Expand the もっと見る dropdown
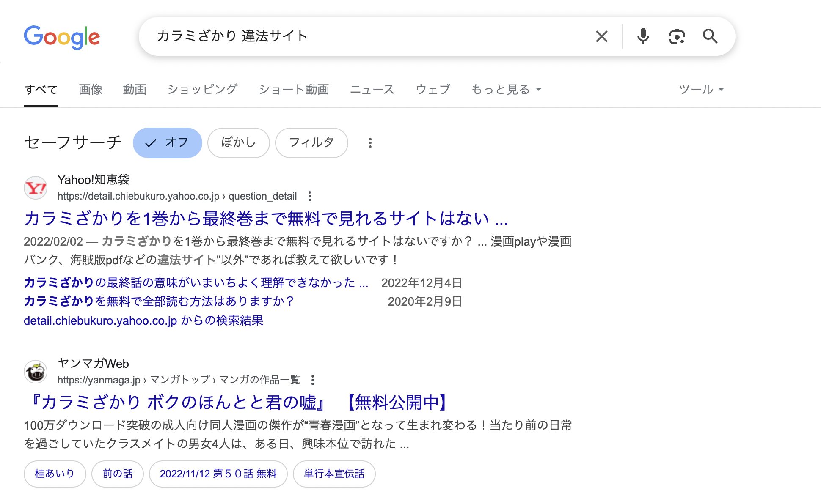This screenshot has height=504, width=821. (505, 89)
